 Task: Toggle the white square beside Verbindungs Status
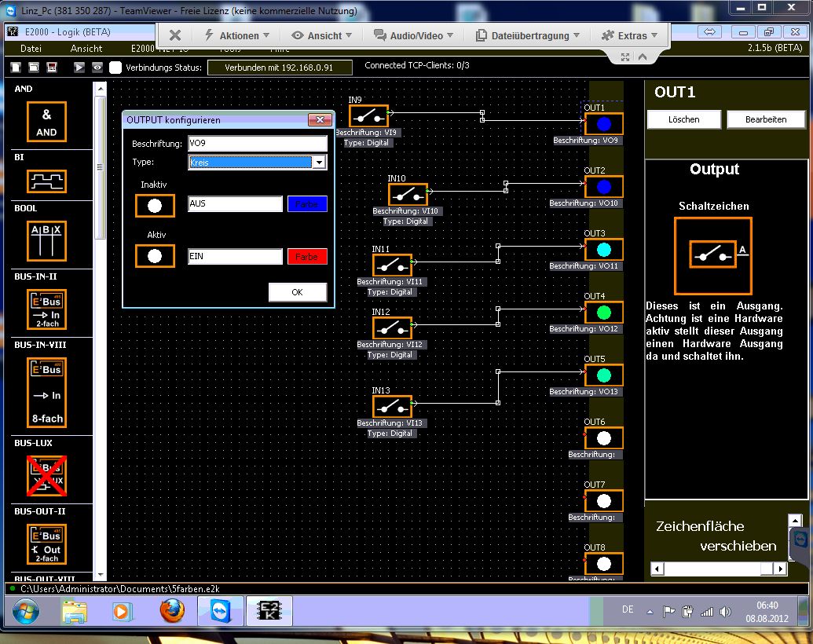pos(115,68)
